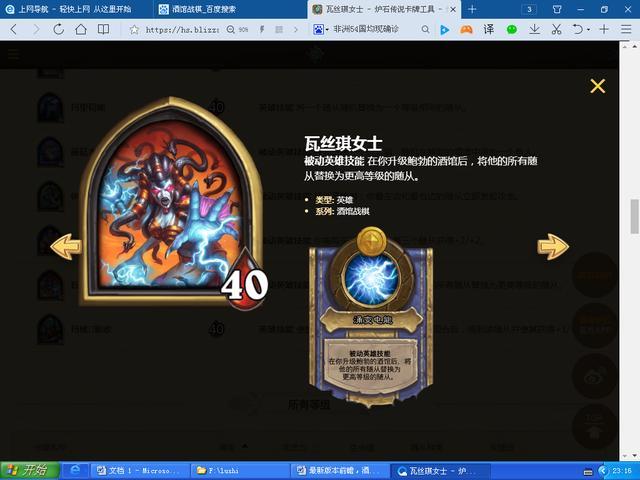Go to next hero with right arrow

pyautogui.click(x=553, y=247)
